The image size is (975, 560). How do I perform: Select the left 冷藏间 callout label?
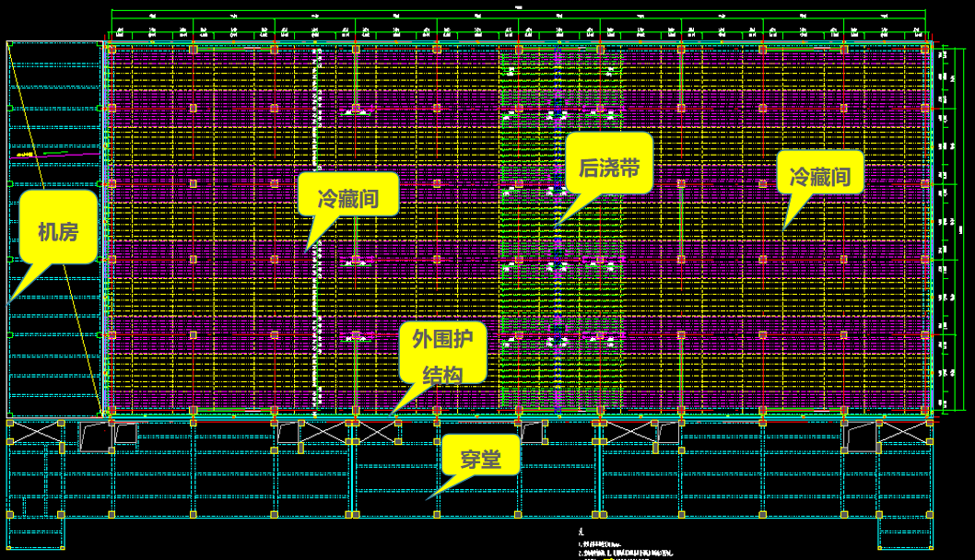coord(347,198)
